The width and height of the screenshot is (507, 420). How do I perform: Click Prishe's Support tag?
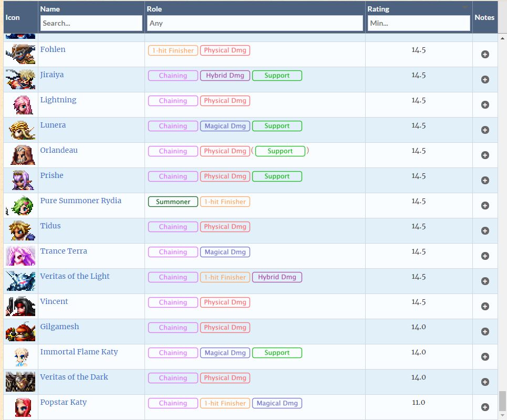277,176
